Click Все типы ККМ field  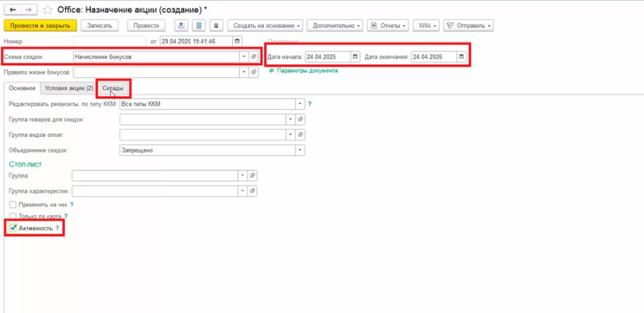click(208, 104)
